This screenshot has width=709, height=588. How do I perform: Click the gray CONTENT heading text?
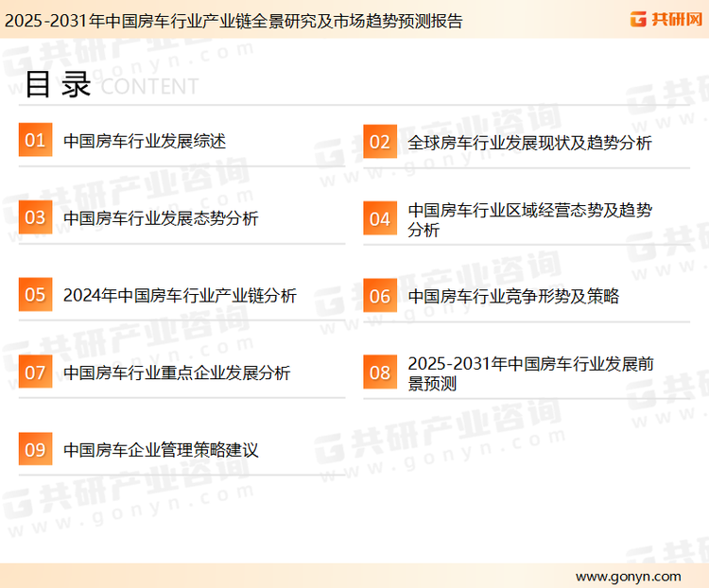[x=149, y=86]
